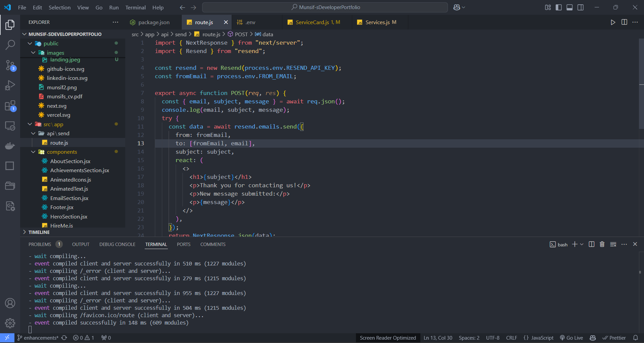
Task: Go forward with navigation arrow
Action: (x=193, y=7)
